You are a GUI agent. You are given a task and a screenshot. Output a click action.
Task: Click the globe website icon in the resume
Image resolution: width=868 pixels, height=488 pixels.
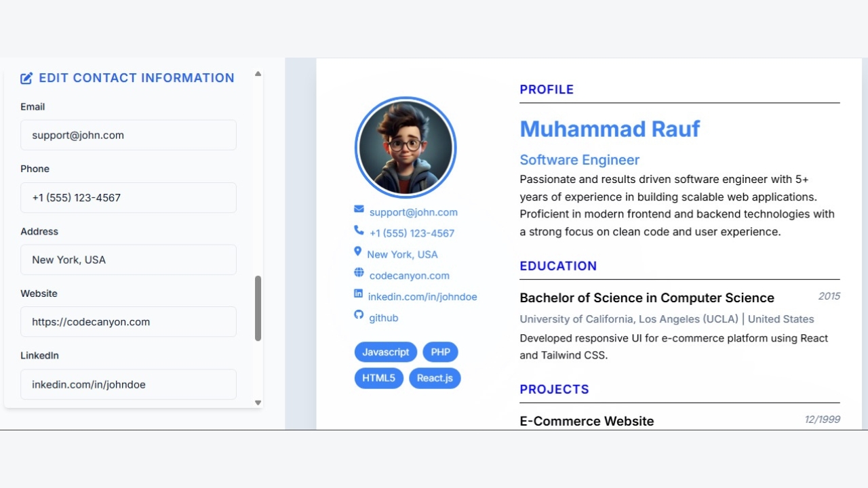pyautogui.click(x=359, y=272)
